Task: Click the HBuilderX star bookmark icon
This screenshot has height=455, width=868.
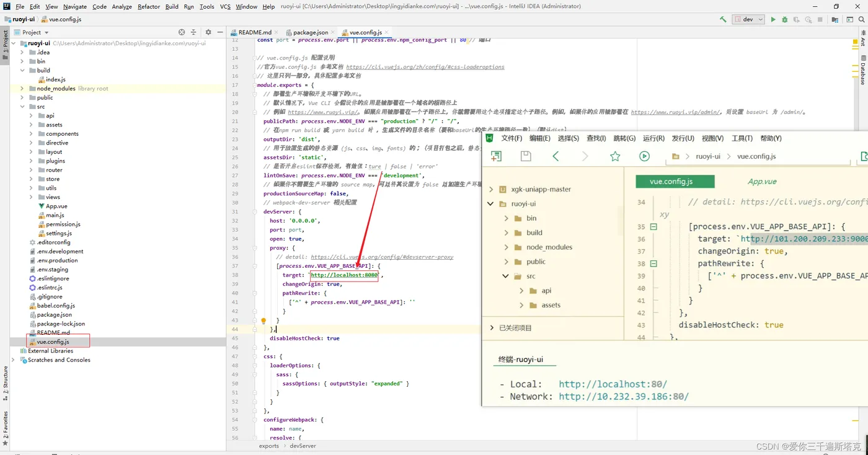Action: click(615, 156)
